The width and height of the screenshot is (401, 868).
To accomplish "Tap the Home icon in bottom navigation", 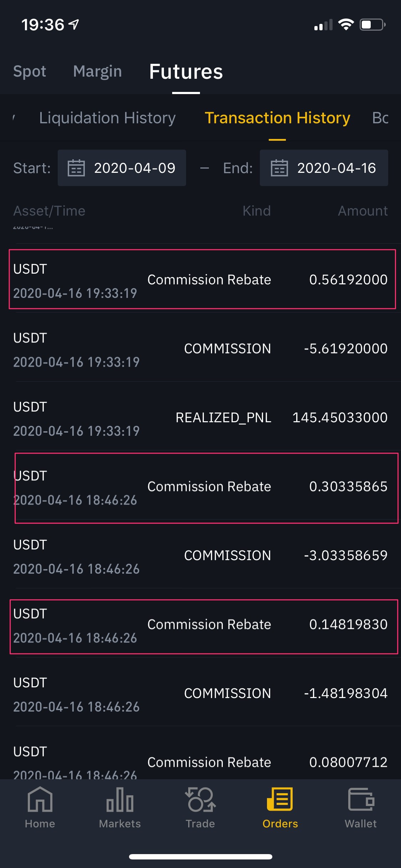I will 40,800.
